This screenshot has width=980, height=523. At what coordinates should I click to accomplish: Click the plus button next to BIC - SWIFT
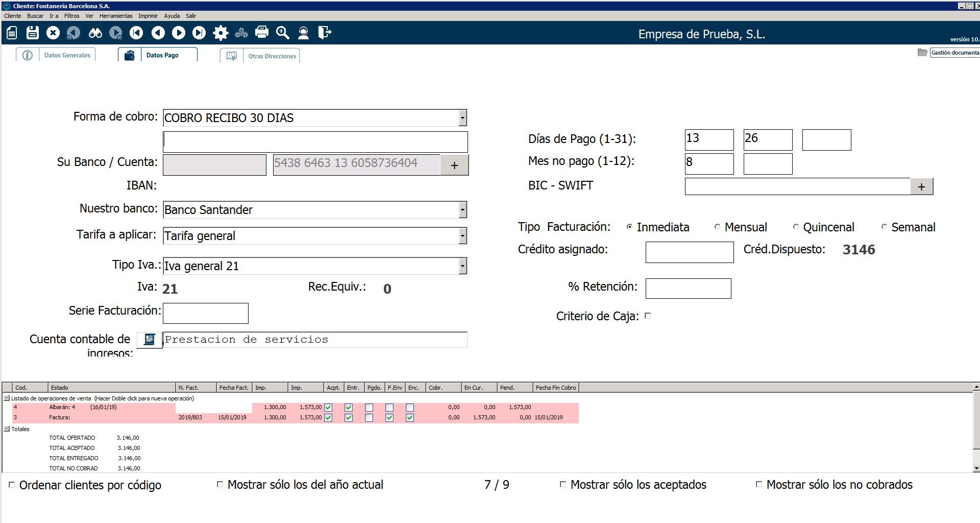(921, 187)
